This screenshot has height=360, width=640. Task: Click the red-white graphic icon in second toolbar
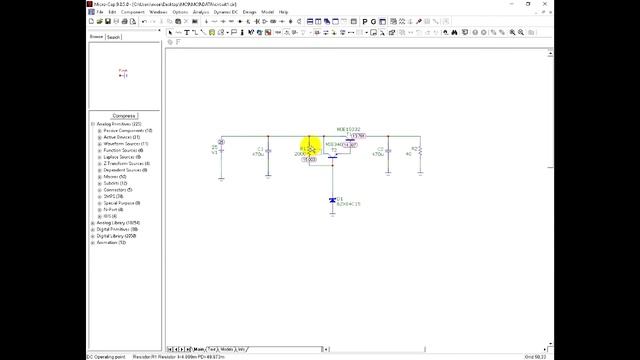[x=268, y=32]
